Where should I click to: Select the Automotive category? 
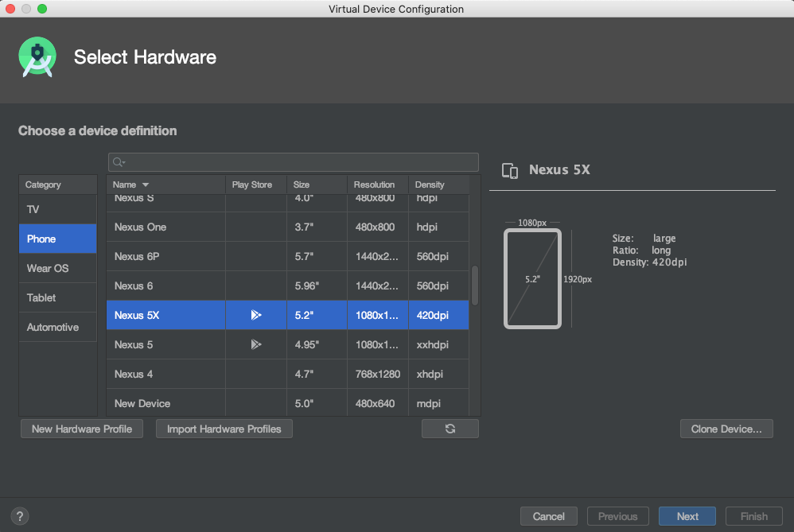coord(58,327)
